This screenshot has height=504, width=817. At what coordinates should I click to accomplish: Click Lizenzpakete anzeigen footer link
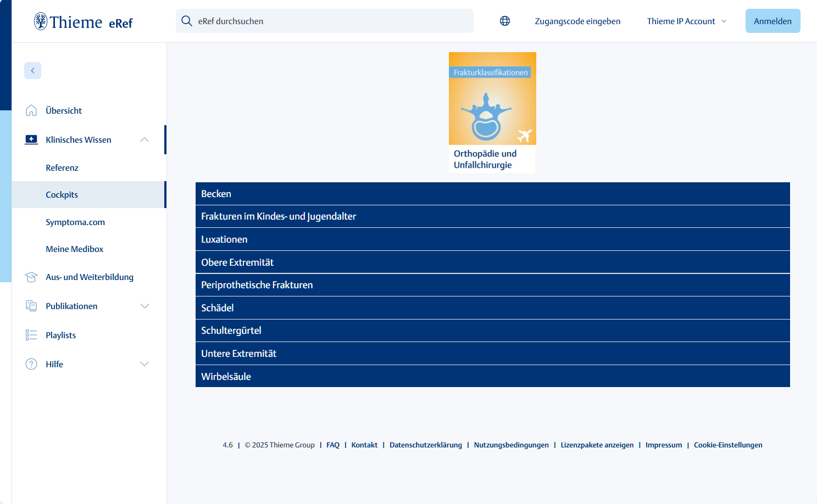point(597,445)
